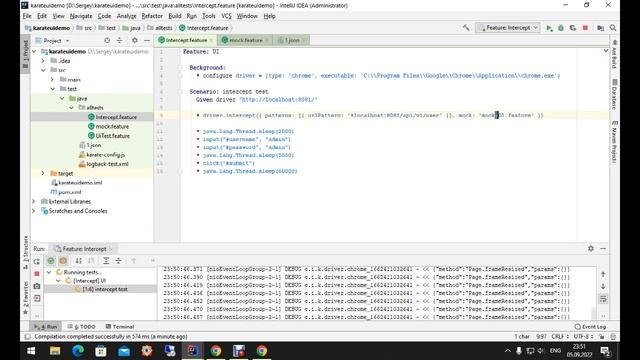Screen dimensions: 640x360
Task: Expand the main folder
Action: pos(52,79)
